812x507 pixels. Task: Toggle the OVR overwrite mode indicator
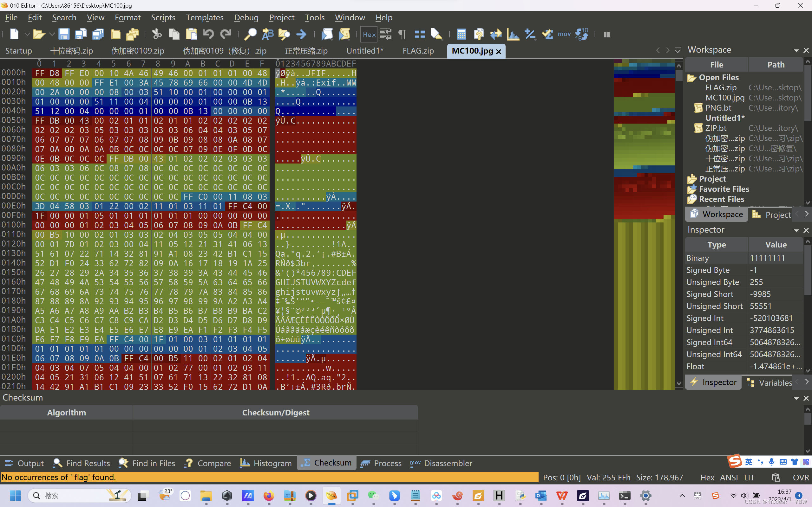pos(800,478)
